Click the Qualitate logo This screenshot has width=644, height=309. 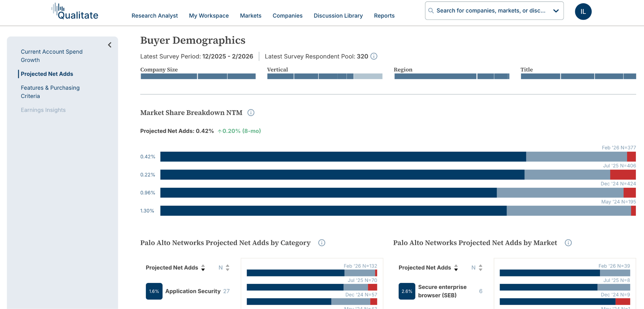point(75,12)
